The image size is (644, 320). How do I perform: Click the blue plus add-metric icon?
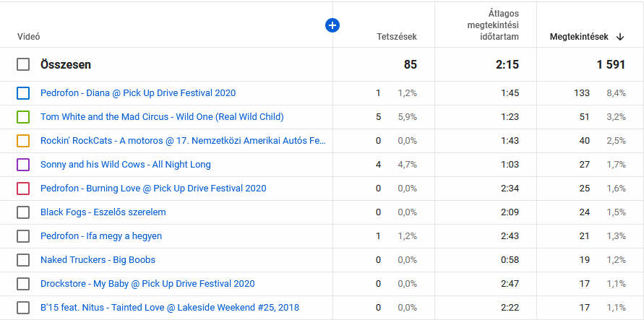[x=332, y=25]
